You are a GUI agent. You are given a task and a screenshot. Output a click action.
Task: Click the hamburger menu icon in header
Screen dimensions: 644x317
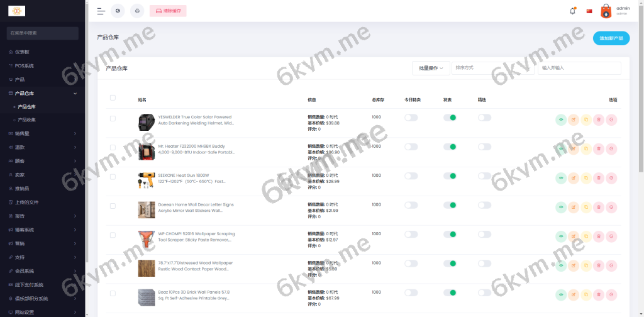click(x=101, y=11)
